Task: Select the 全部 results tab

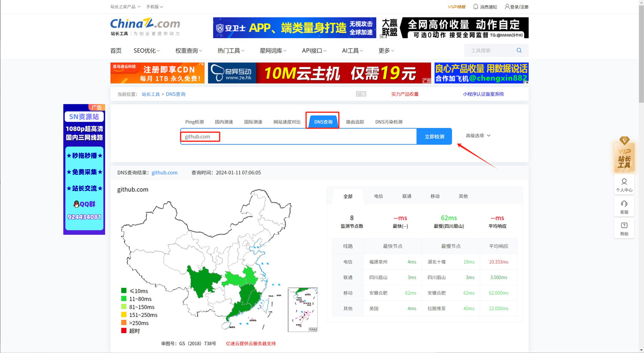Action: click(x=348, y=196)
